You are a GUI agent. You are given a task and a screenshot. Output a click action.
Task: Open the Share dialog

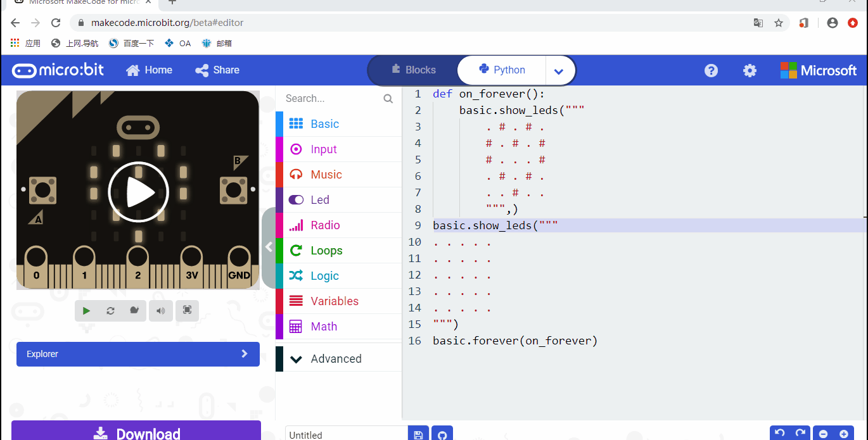[x=217, y=70]
